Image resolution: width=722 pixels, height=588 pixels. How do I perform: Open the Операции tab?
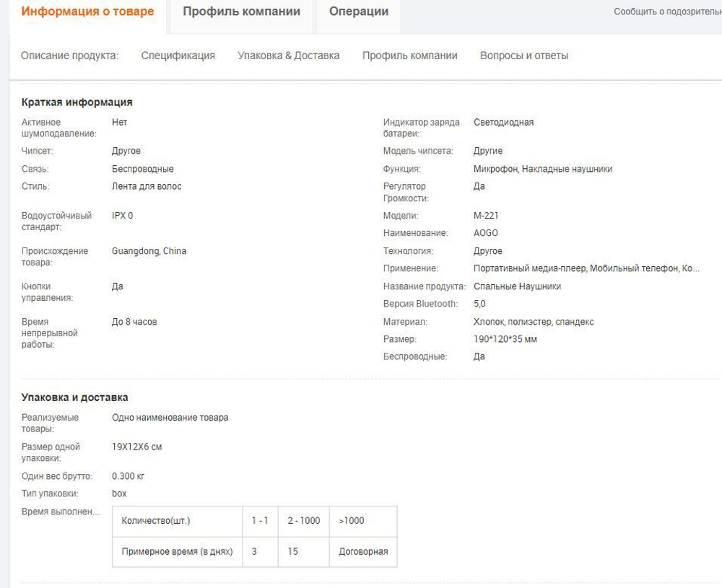(358, 12)
